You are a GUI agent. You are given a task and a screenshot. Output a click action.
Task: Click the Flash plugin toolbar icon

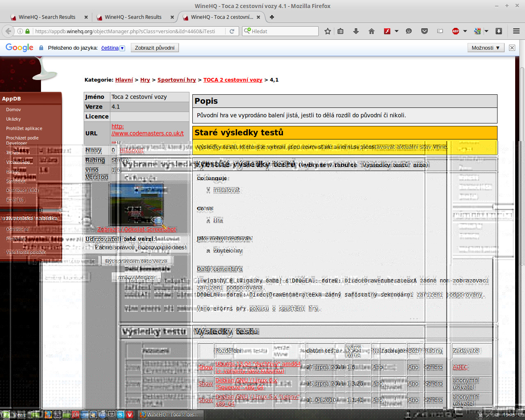(387, 31)
